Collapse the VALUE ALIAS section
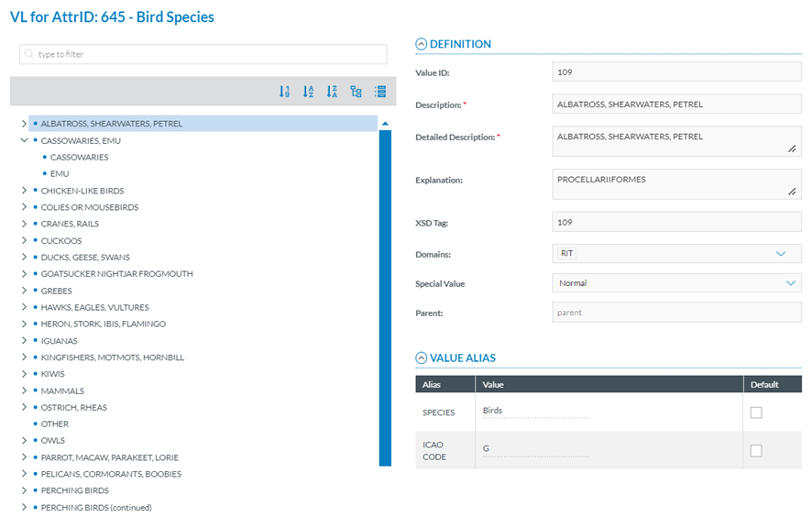 coord(422,358)
